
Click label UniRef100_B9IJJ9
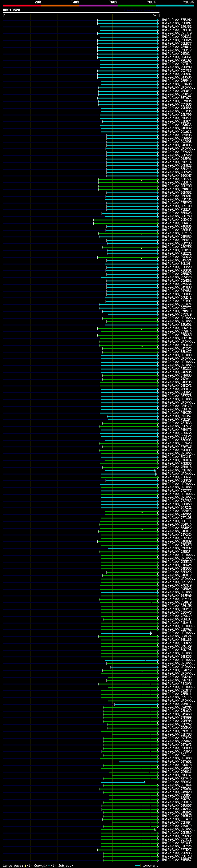click(x=176, y=33)
